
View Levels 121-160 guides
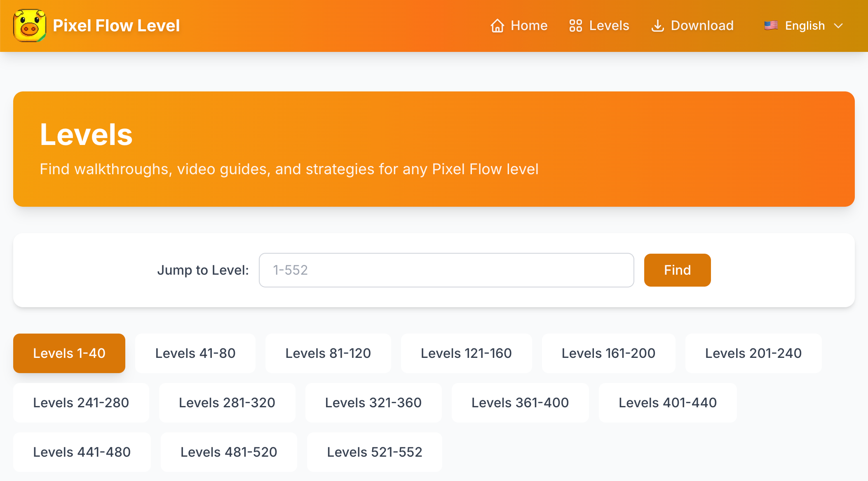point(466,353)
